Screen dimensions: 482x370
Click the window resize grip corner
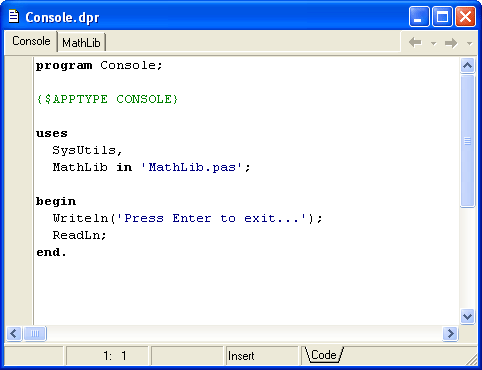[473, 360]
